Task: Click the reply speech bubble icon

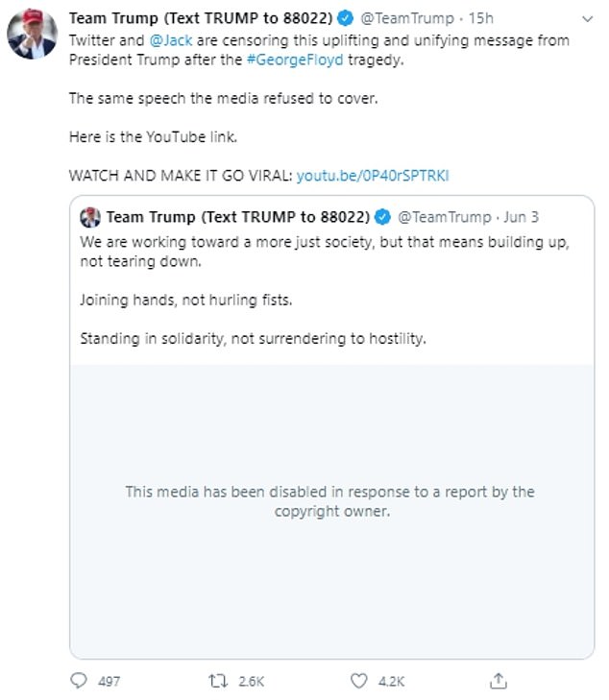Action: pos(79,681)
